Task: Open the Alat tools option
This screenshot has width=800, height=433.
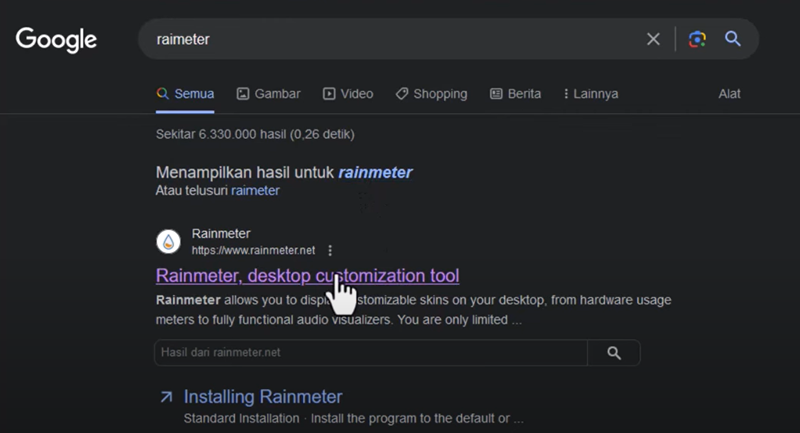Action: pos(730,94)
